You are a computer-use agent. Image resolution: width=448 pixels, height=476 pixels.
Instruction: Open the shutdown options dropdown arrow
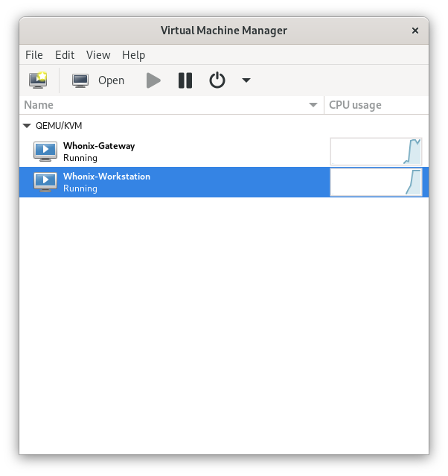tap(246, 80)
